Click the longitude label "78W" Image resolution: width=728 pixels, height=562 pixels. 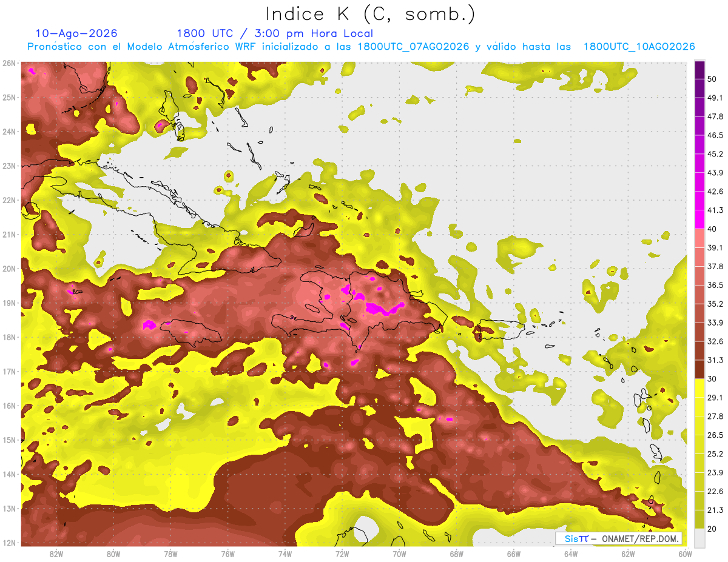170,554
